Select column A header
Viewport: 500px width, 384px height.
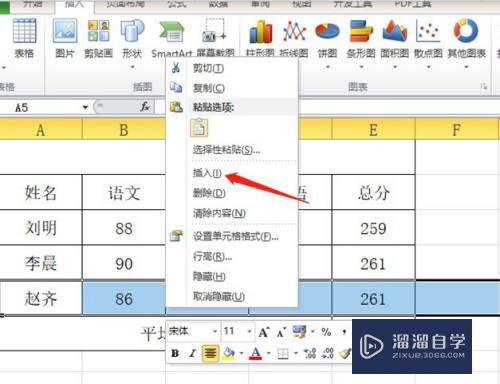point(41,129)
